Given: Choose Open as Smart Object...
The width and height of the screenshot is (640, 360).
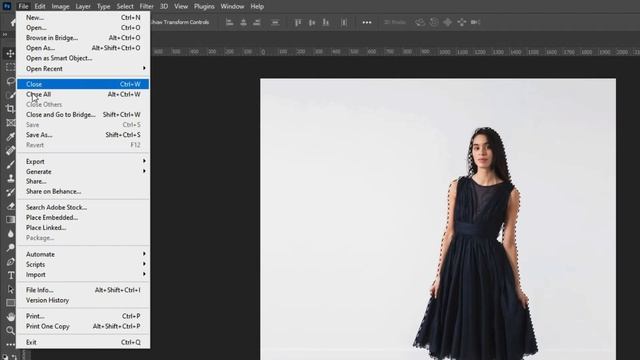Looking at the screenshot, I should (x=83, y=58).
